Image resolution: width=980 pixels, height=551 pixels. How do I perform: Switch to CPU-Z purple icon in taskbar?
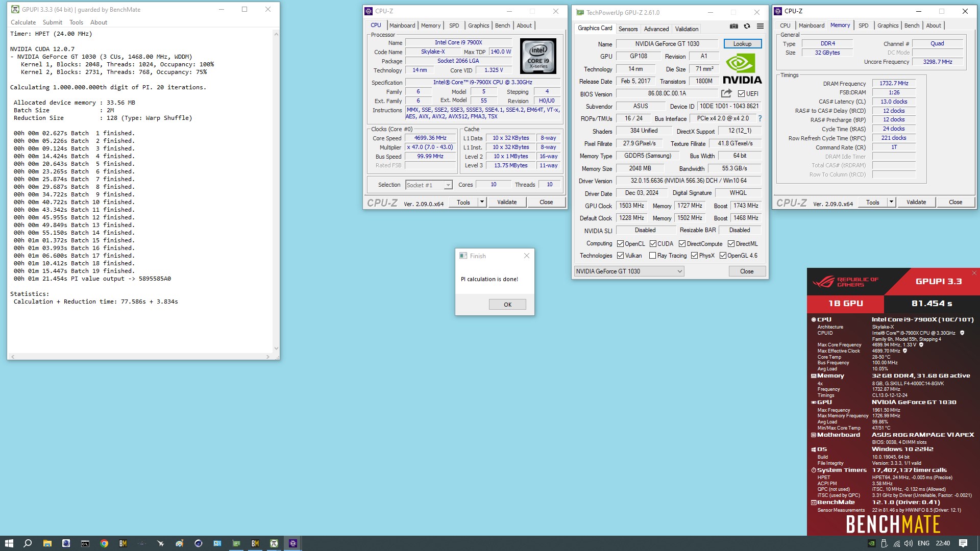click(293, 543)
